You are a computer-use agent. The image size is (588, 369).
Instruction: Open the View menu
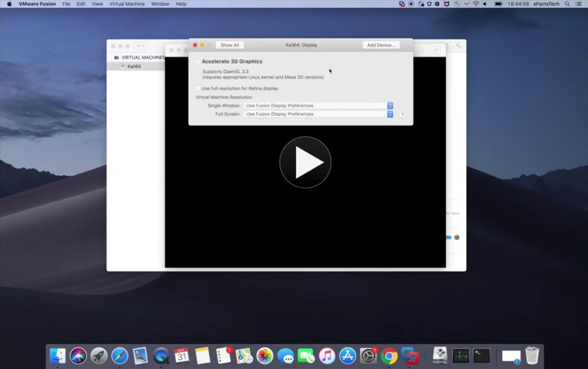pyautogui.click(x=97, y=4)
